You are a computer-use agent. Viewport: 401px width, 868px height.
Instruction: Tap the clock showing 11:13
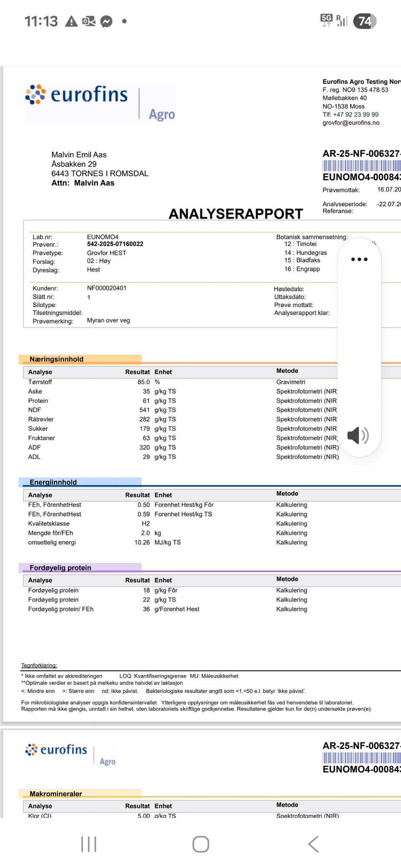pyautogui.click(x=41, y=21)
